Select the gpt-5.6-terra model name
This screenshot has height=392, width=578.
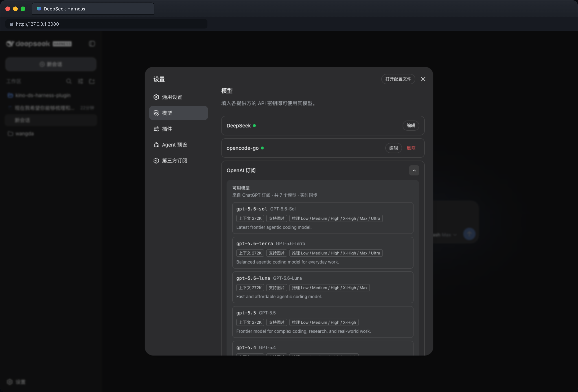[x=254, y=244]
